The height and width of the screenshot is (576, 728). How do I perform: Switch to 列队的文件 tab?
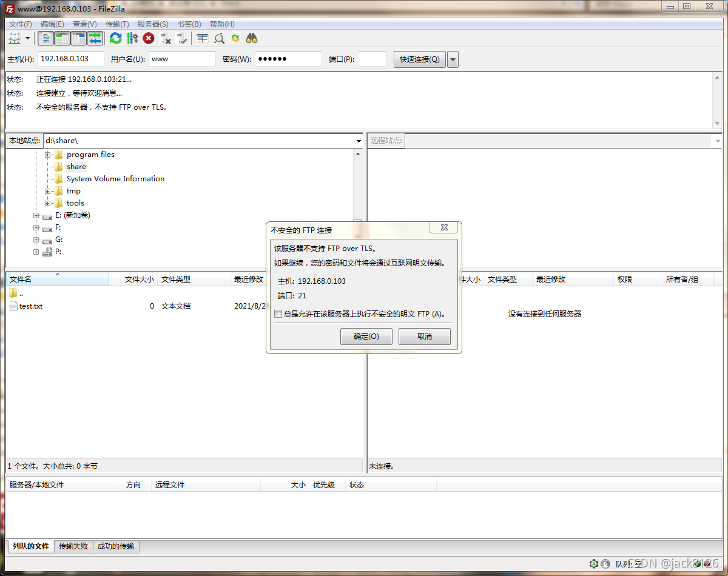pyautogui.click(x=31, y=546)
